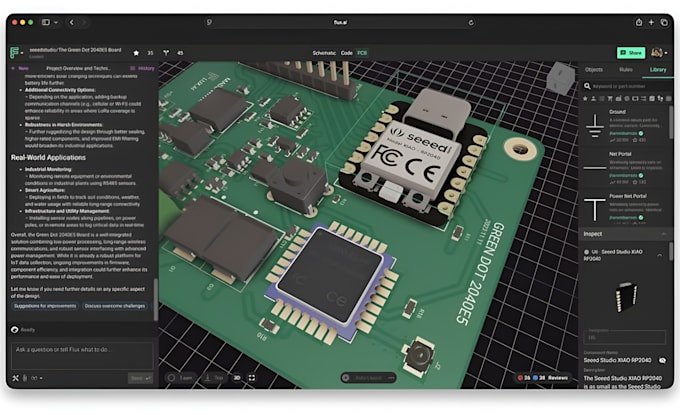The height and width of the screenshot is (415, 680).
Task: Select the Power Net Portal component
Action: click(625, 209)
